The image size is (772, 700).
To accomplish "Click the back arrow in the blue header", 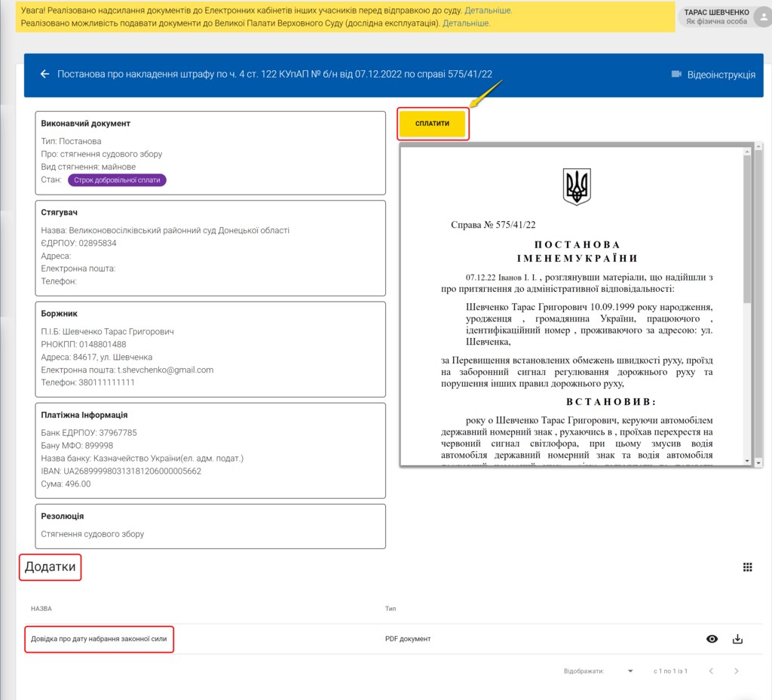I will pos(44,74).
